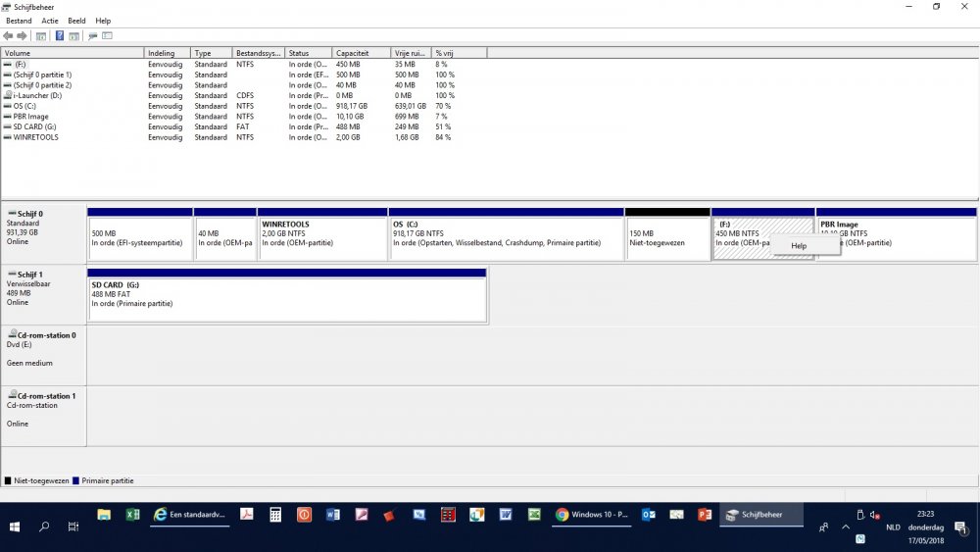Viewport: 980px width, 552px height.
Task: Open File Explorer from the taskbar
Action: point(104,515)
